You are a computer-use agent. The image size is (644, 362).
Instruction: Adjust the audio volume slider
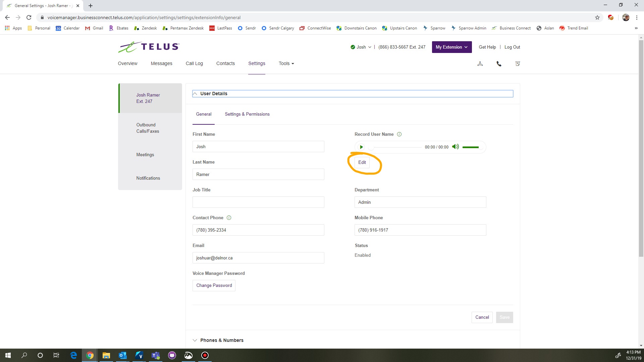coord(471,146)
